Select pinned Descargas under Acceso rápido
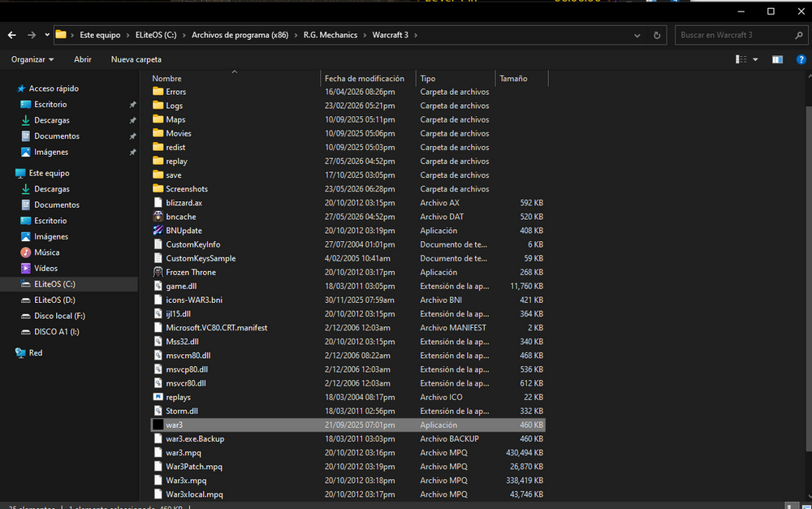 tap(51, 120)
